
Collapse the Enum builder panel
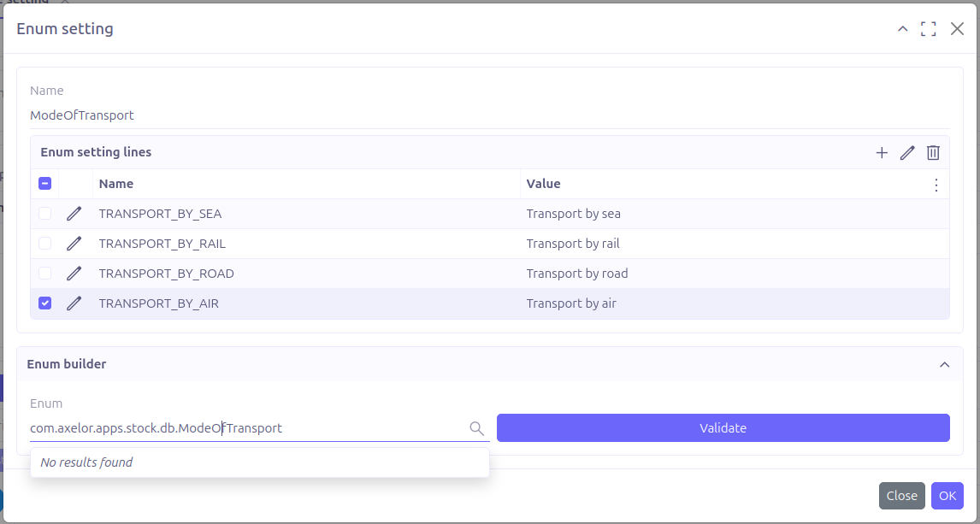pyautogui.click(x=944, y=364)
